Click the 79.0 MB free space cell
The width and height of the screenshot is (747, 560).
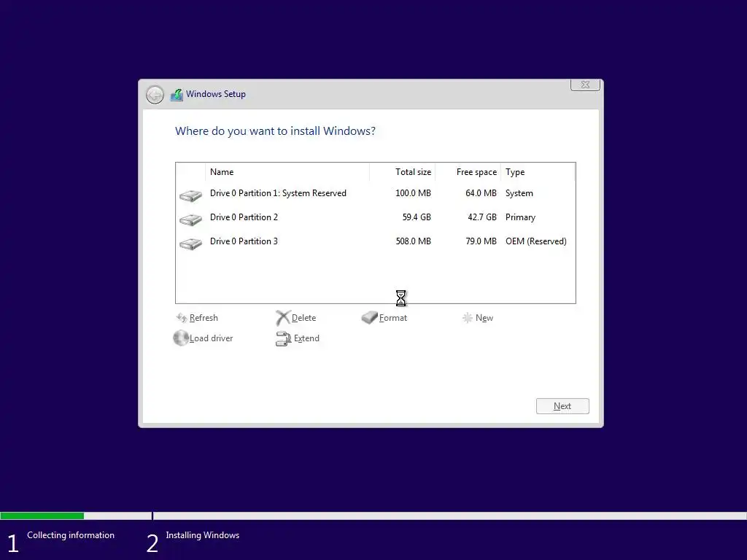(481, 241)
